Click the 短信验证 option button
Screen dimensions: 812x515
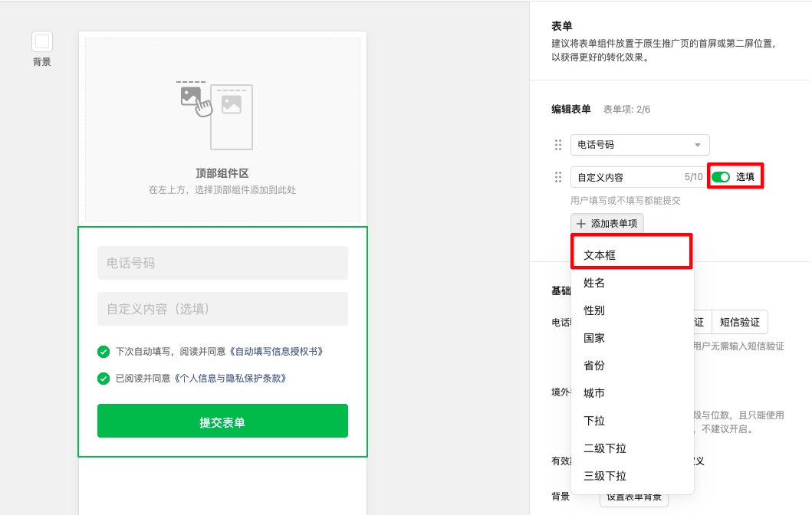coord(739,323)
